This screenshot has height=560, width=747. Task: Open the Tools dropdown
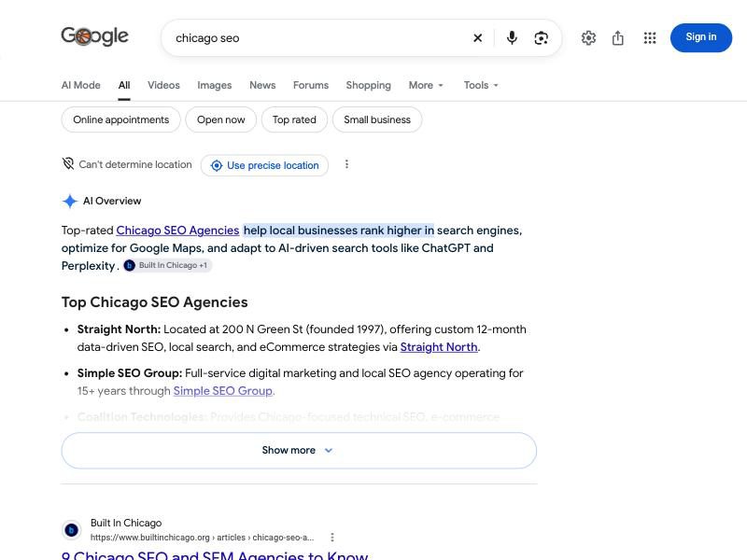pos(481,85)
